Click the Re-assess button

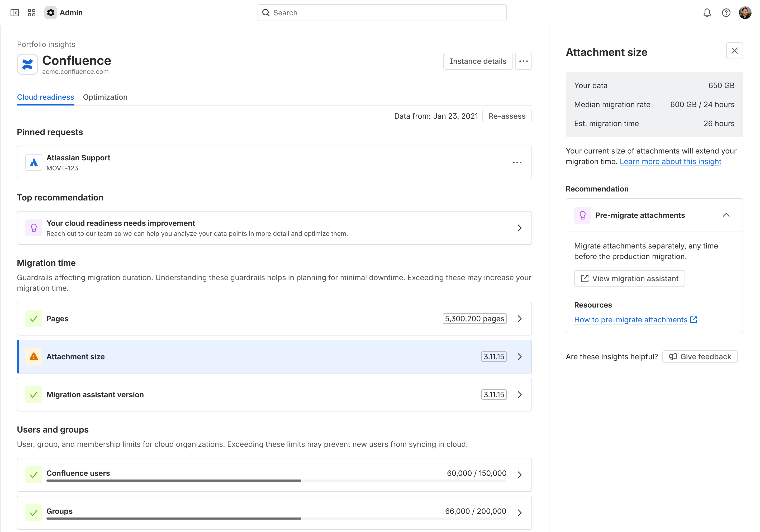coord(507,116)
